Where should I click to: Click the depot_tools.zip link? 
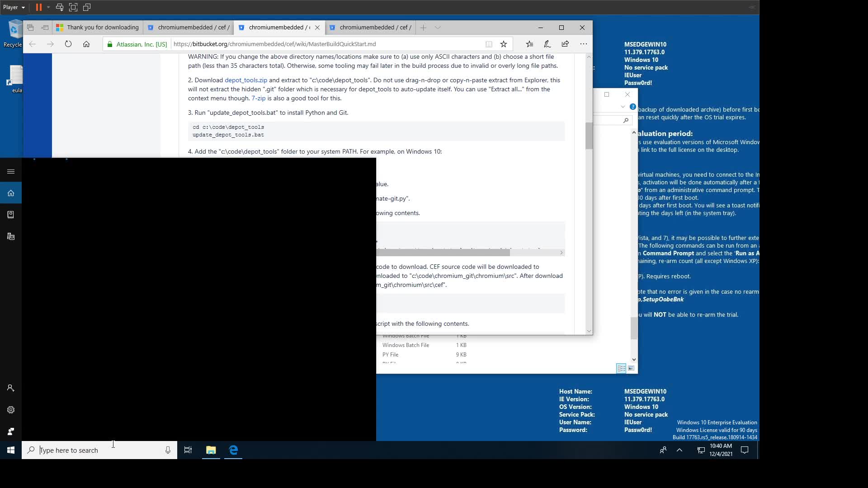[x=245, y=80]
